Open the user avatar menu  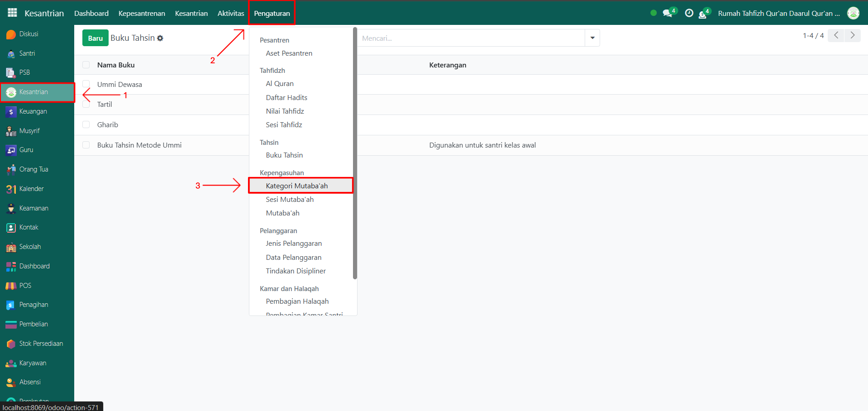click(853, 13)
